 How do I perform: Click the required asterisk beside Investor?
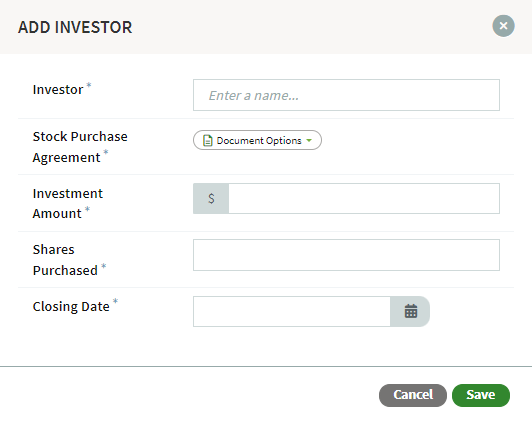[x=89, y=85]
